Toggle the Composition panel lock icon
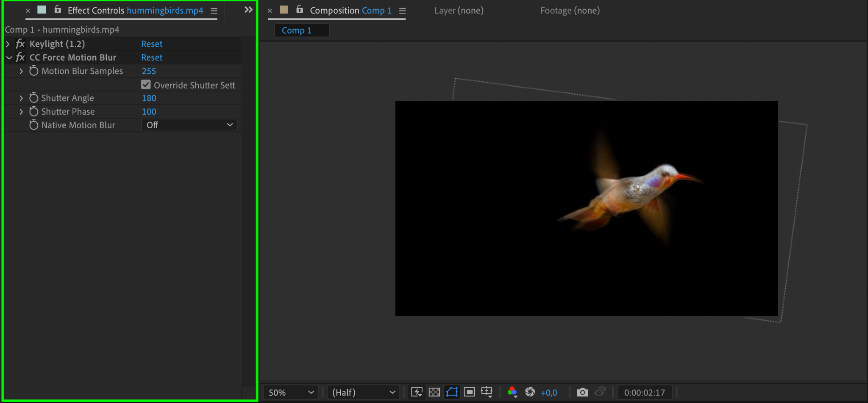Viewport: 868px width, 403px height. [300, 9]
